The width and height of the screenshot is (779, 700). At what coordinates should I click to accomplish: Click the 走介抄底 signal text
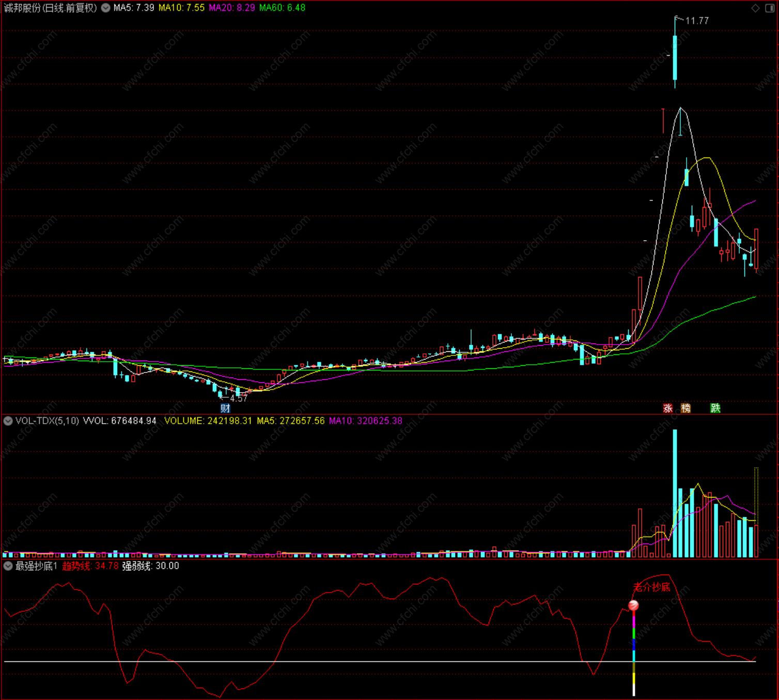[652, 587]
